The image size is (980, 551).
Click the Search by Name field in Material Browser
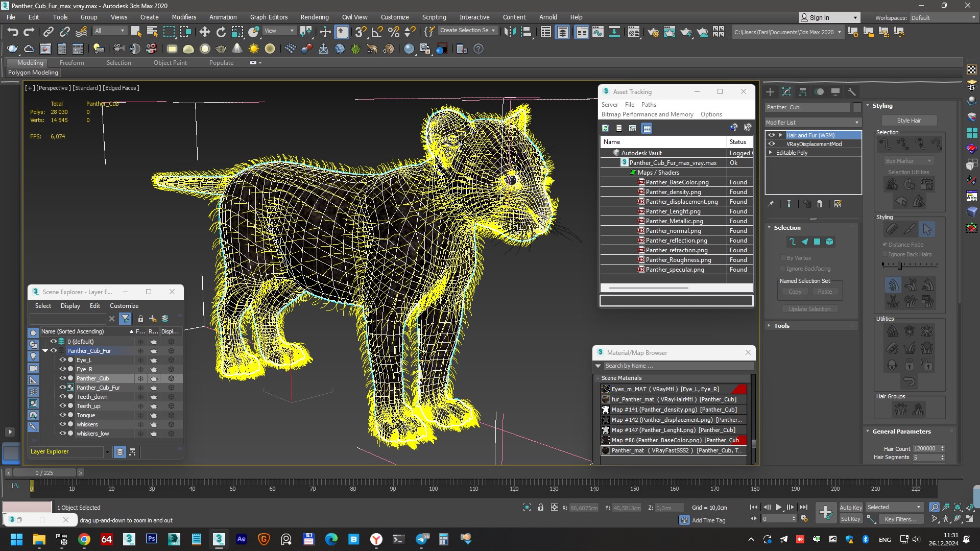pyautogui.click(x=679, y=366)
